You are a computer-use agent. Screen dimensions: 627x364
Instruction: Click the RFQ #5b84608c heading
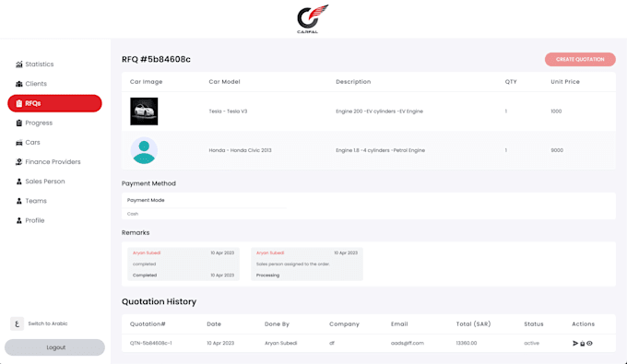pos(156,60)
